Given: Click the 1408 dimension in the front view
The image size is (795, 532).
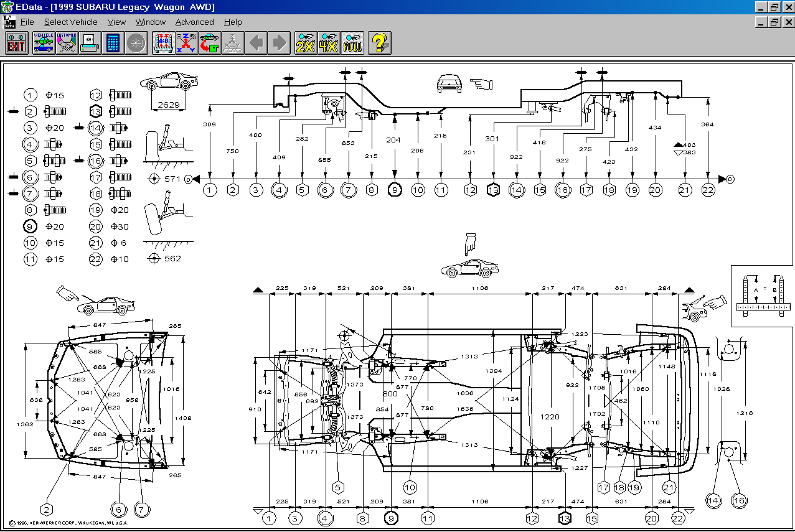Looking at the screenshot, I should pos(183,418).
